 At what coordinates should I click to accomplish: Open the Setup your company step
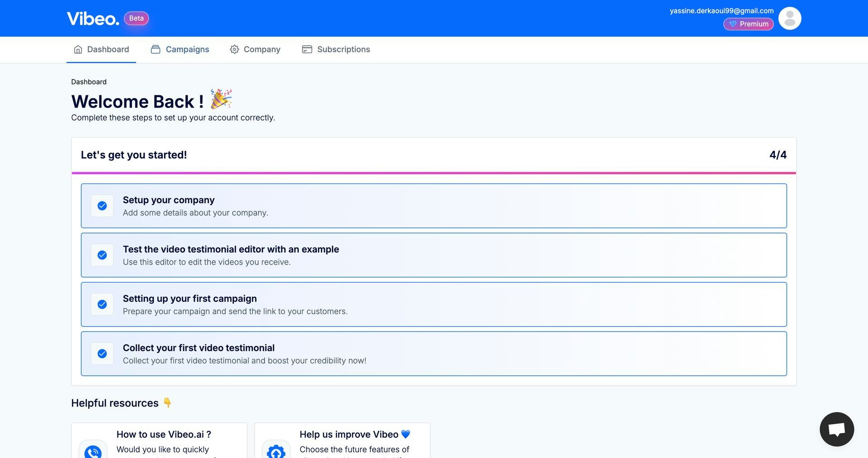pyautogui.click(x=434, y=206)
